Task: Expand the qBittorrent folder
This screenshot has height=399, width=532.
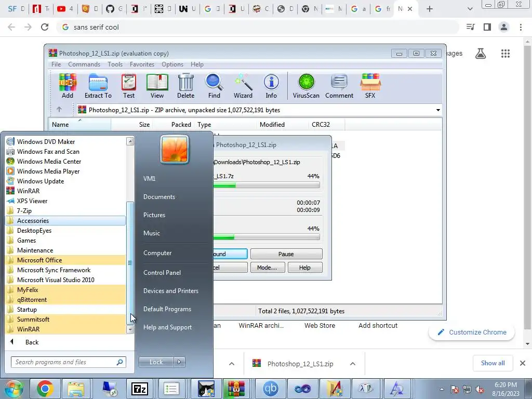Action: 66,300
